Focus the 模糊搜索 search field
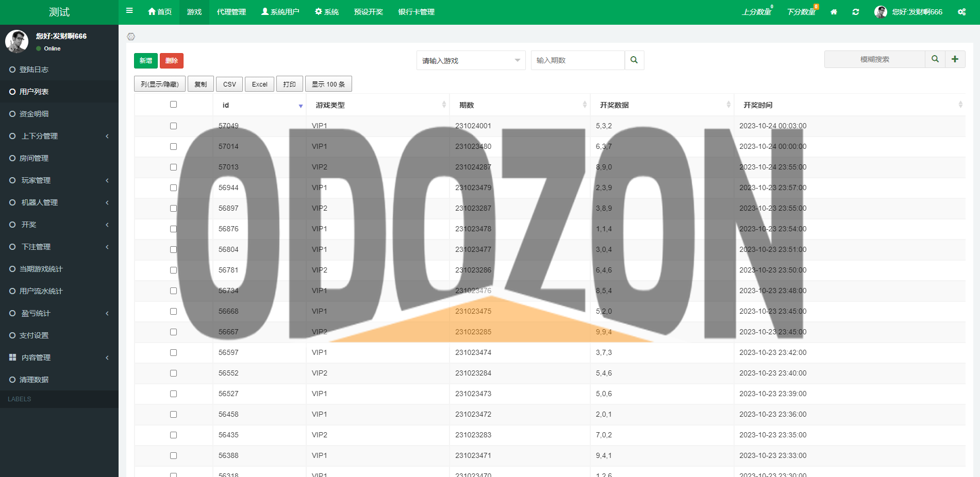Screen dimensions: 980x477 [874, 59]
